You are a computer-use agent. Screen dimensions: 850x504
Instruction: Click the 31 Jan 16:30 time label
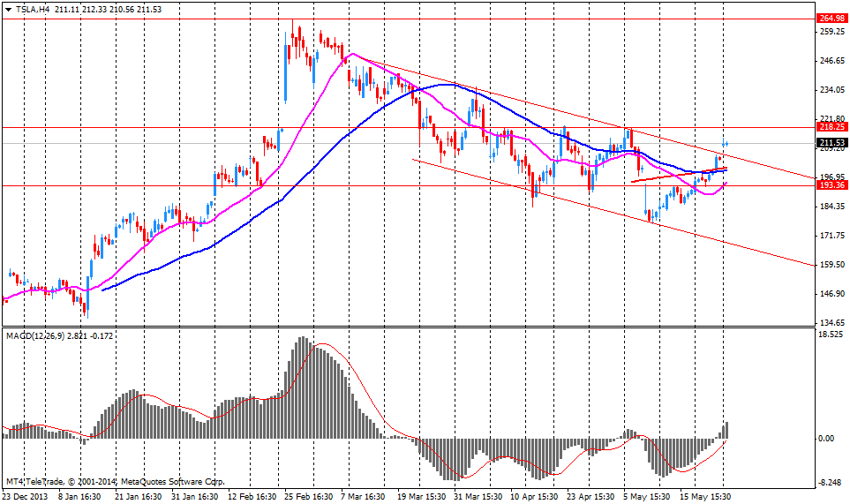click(194, 496)
